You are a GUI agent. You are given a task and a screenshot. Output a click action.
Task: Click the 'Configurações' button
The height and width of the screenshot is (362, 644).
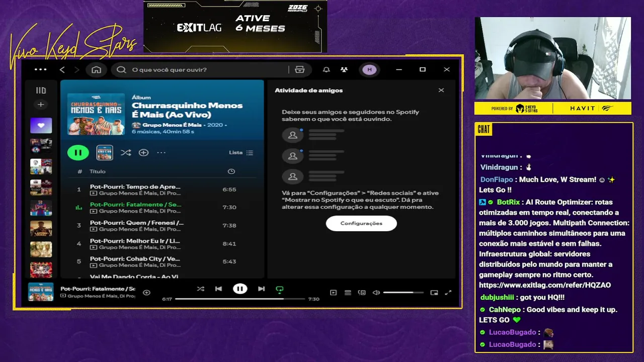tap(361, 223)
